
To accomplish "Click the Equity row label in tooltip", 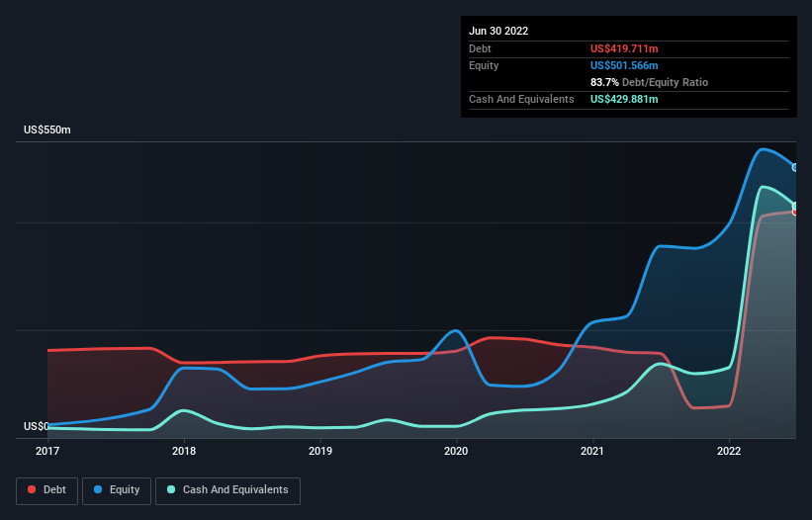I will click(484, 65).
